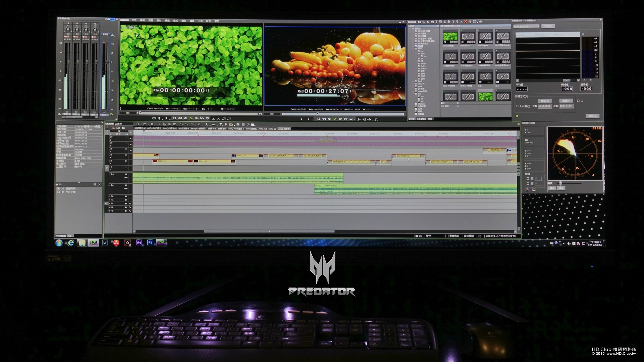644x362 pixels.
Task: Click the stop button under the player monitor
Action: pyautogui.click(x=174, y=118)
